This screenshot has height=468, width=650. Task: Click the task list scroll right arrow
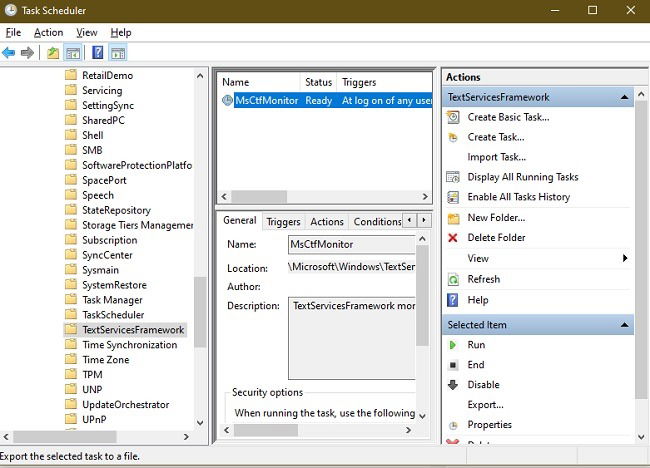(425, 196)
